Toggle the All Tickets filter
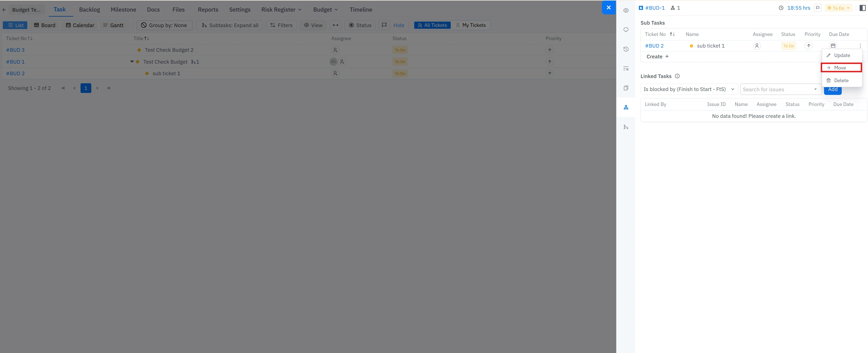 432,25
